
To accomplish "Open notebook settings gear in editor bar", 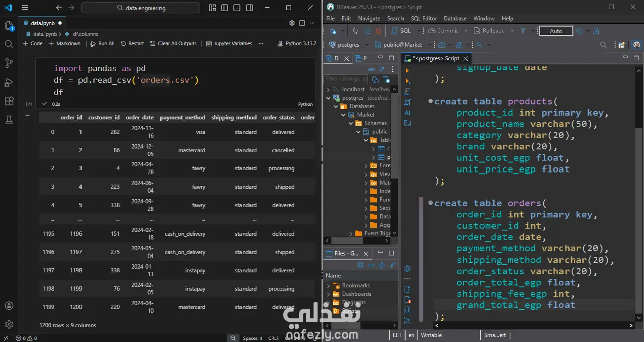I will pyautogui.click(x=292, y=23).
